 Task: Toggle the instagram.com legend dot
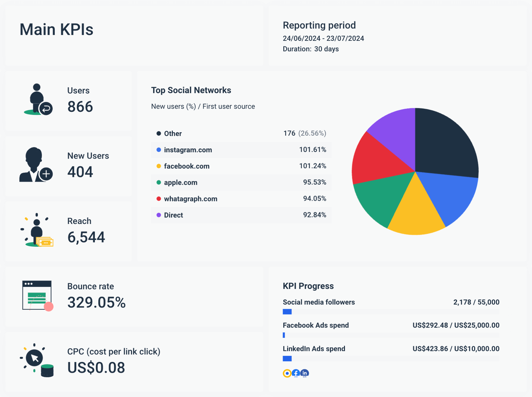point(158,150)
